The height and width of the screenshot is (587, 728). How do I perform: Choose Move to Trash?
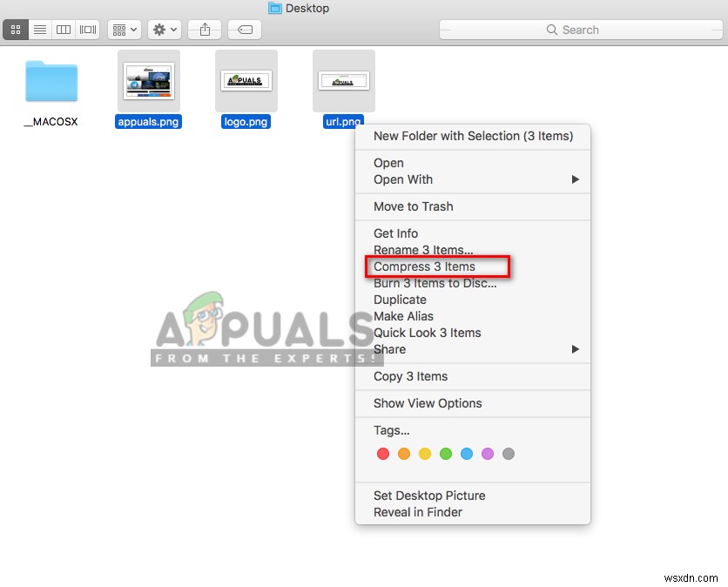pyautogui.click(x=414, y=206)
